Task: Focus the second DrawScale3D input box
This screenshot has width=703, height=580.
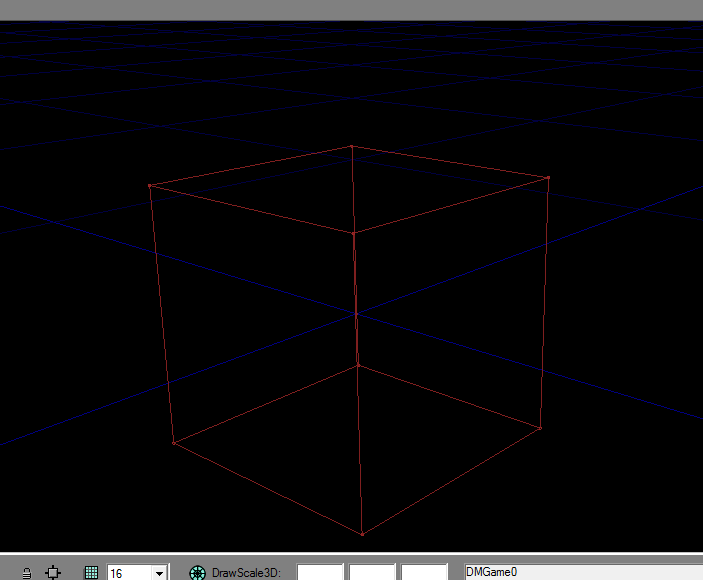Action: [372, 572]
